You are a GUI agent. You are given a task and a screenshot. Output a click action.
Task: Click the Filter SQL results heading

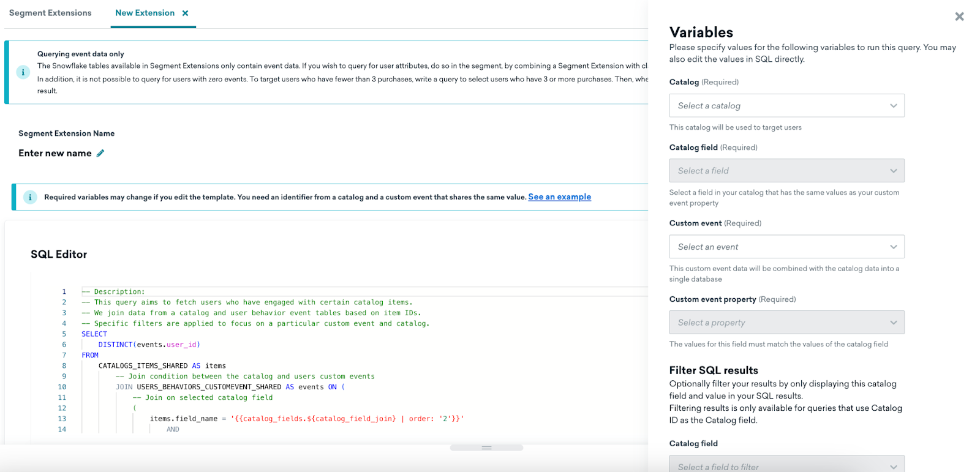click(x=714, y=370)
